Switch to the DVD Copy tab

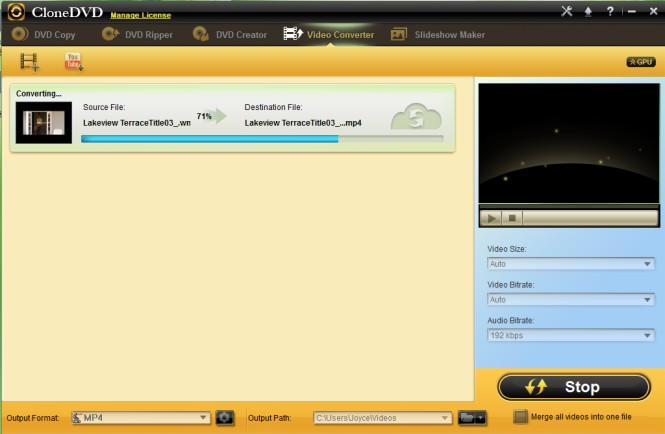pyautogui.click(x=43, y=35)
